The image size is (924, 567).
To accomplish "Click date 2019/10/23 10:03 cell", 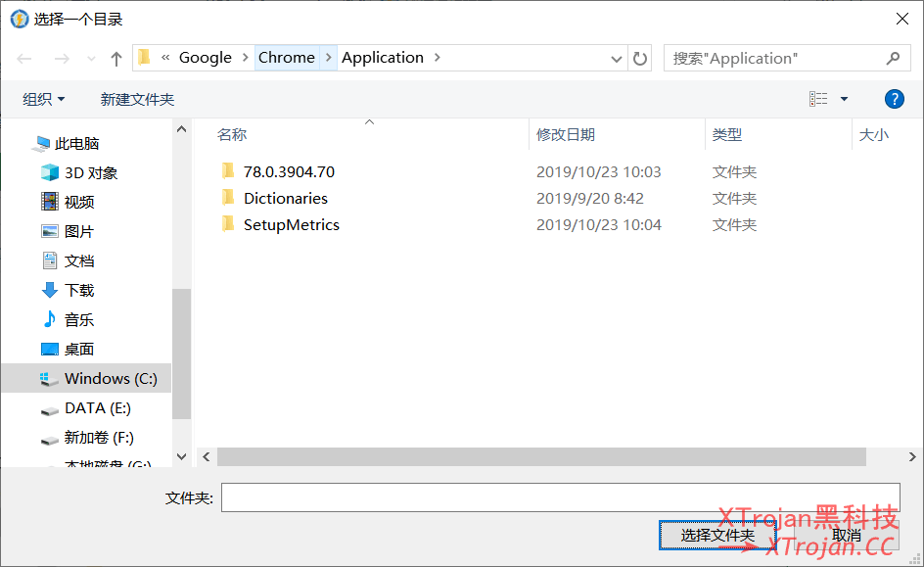I will click(599, 171).
